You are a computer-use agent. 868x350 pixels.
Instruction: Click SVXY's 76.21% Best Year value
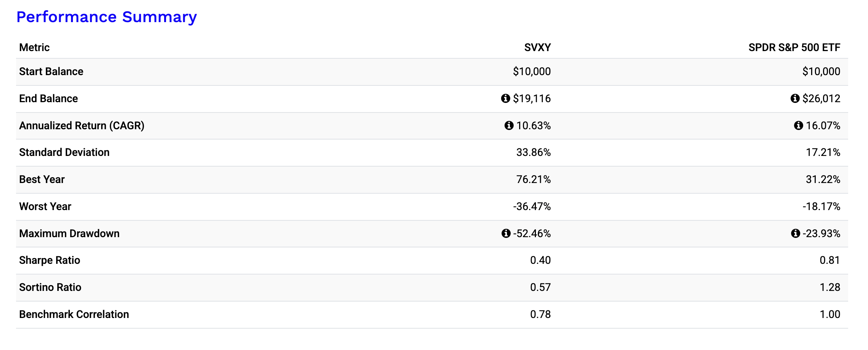(x=533, y=179)
